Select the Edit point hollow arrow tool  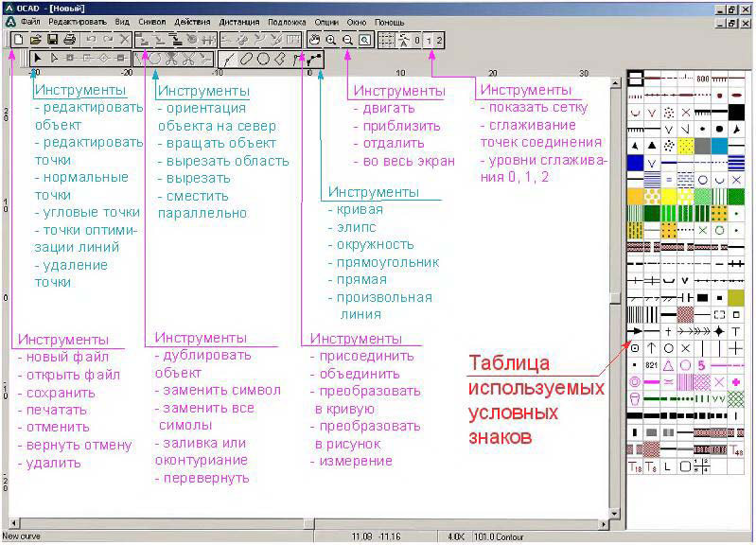[54, 59]
